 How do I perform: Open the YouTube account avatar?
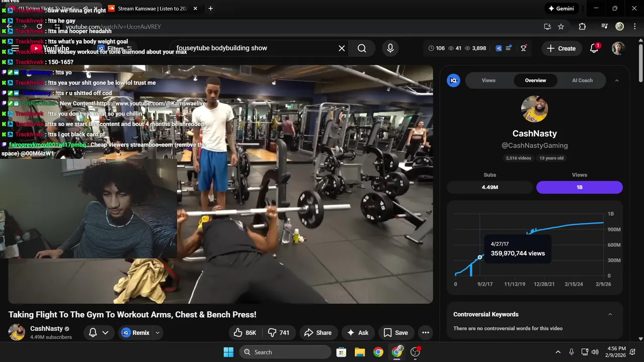(618, 48)
